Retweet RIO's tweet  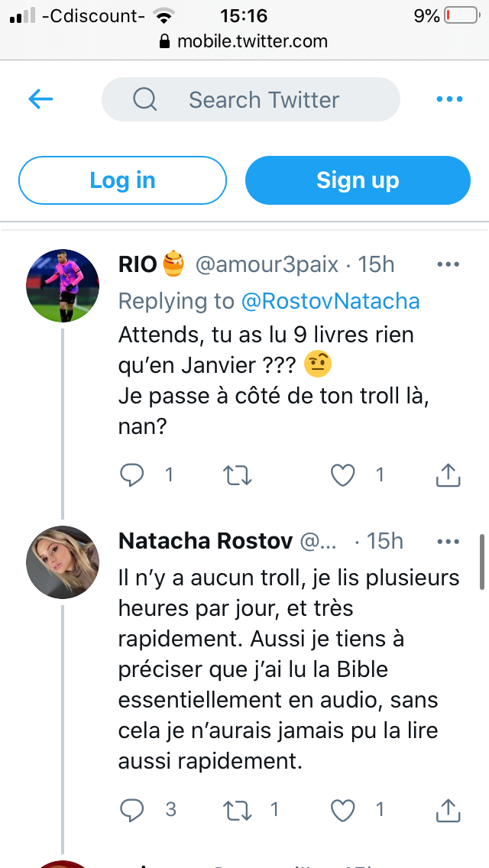[x=237, y=475]
